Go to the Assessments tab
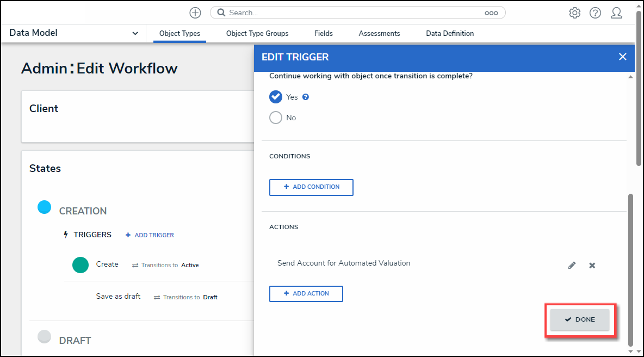The width and height of the screenshot is (644, 357). 379,33
